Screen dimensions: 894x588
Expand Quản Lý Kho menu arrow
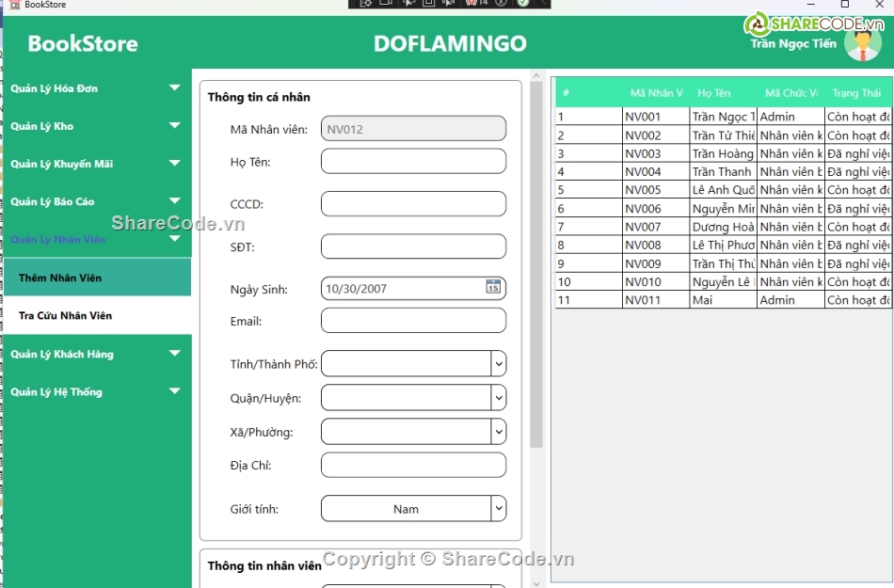[x=174, y=125]
